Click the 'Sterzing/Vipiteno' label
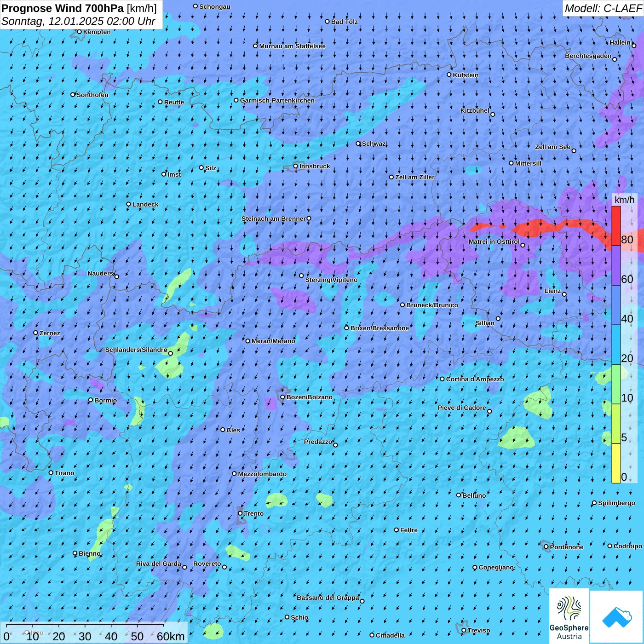This screenshot has height=644, width=644. (x=331, y=280)
